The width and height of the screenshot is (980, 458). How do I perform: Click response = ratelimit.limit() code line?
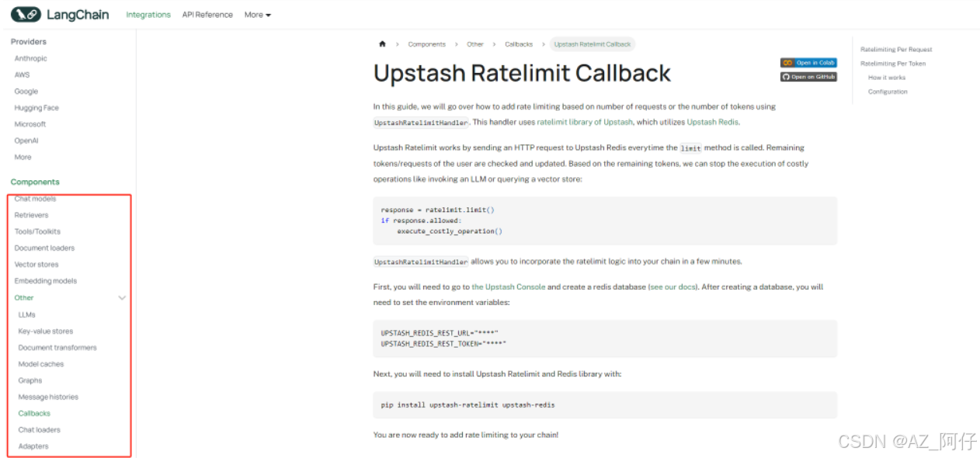(438, 210)
